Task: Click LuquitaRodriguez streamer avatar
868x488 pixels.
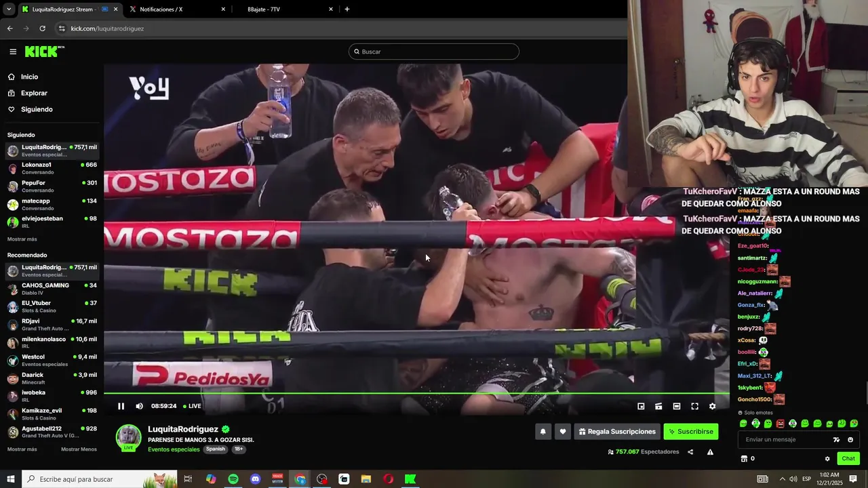Action: (128, 437)
